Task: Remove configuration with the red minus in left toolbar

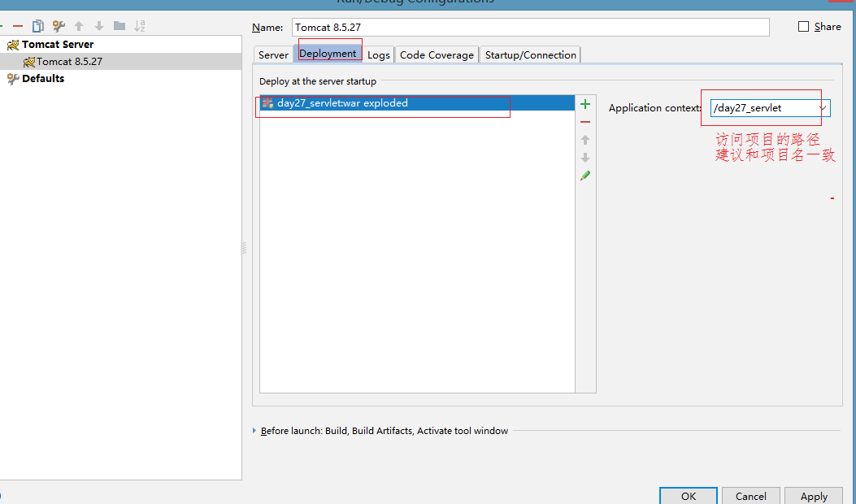Action: (x=18, y=26)
